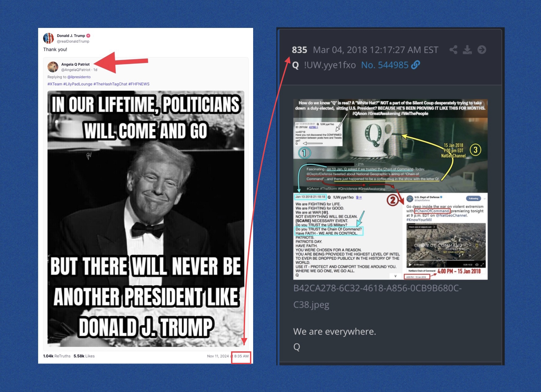Click the Nov 11, 2024 timestamp
Viewport: 541px width, 392px height.
point(228,356)
